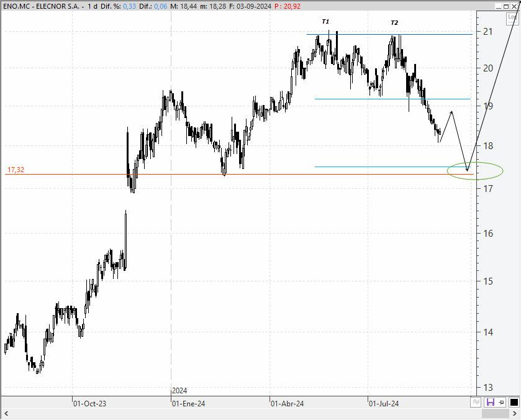Click the double-chevron collapse button below the chart
Image resolution: width=521 pixels, height=420 pixels.
click(476, 402)
